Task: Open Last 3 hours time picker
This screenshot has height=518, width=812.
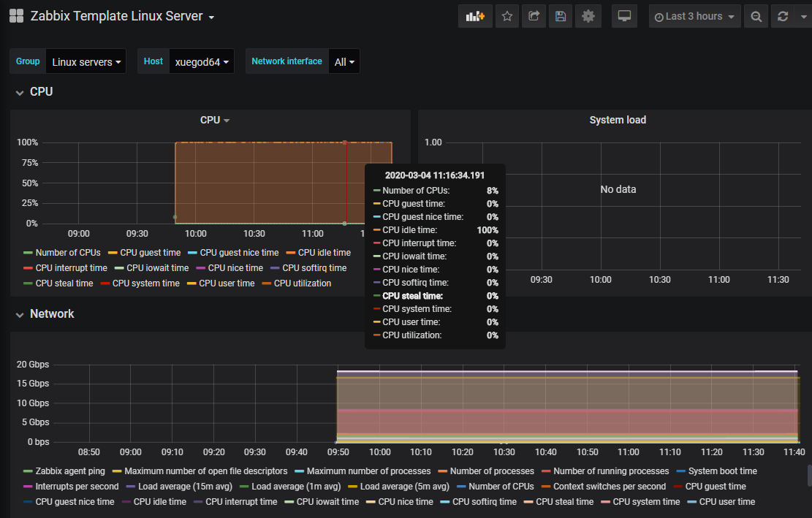Action: point(694,16)
